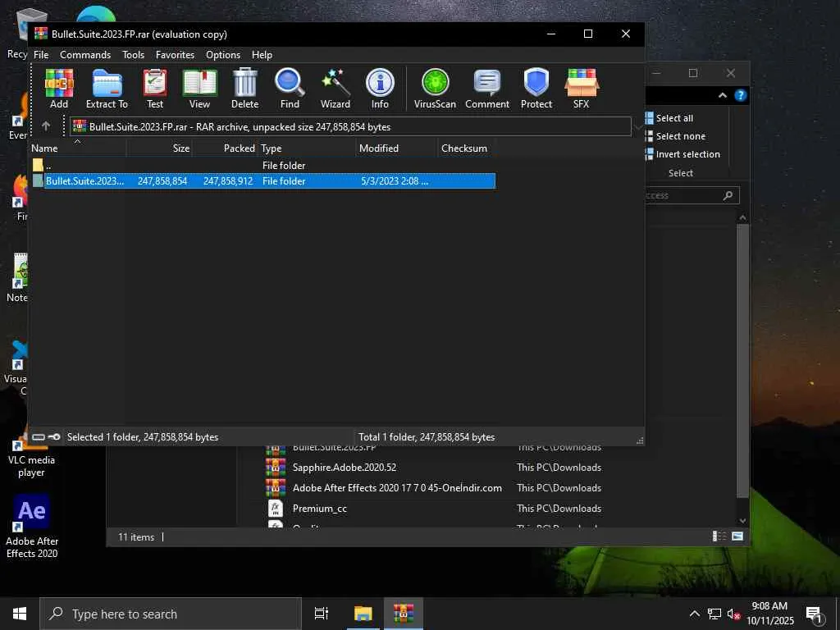
Task: Click the View toolbar icon
Action: [200, 89]
